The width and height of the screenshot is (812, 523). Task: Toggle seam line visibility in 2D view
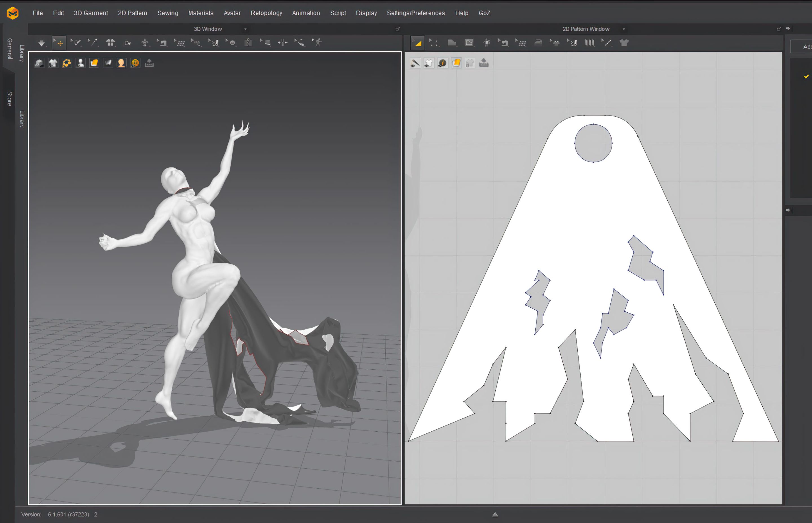coord(415,63)
